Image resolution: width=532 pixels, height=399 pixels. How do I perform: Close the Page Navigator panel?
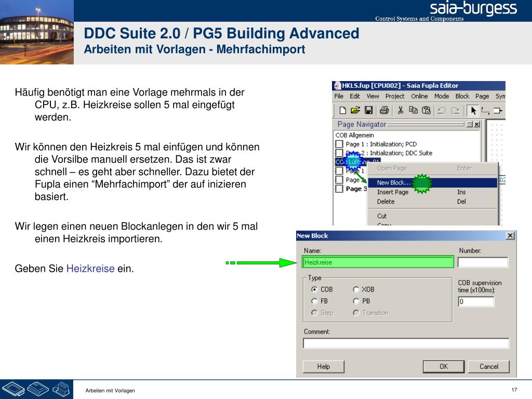pyautogui.click(x=477, y=124)
